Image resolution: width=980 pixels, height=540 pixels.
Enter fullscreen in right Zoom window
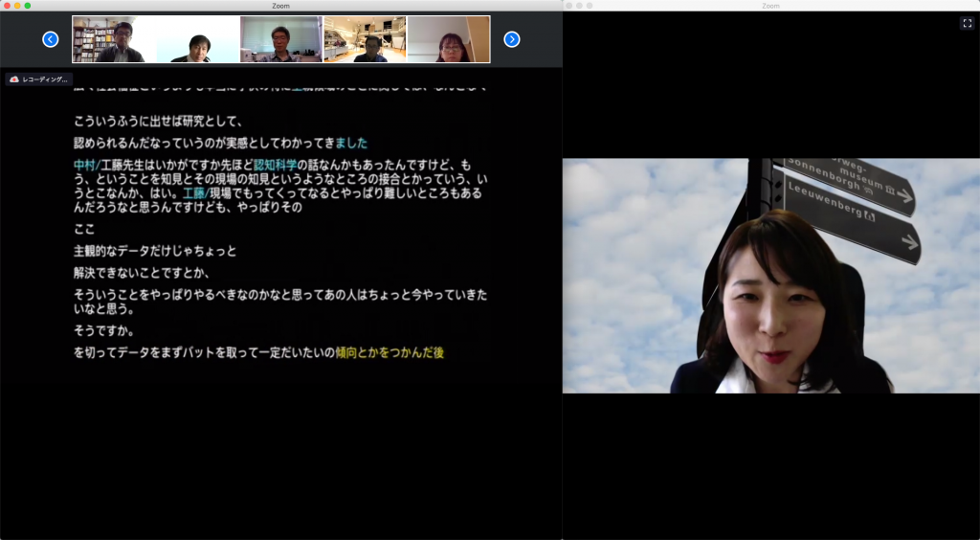click(967, 23)
